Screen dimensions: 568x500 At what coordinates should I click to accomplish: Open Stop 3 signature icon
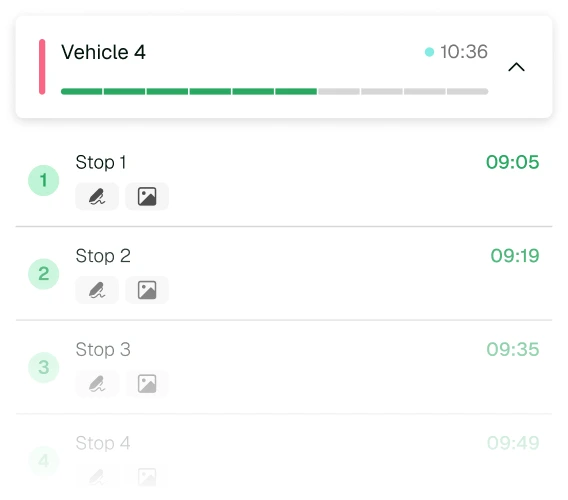(97, 384)
